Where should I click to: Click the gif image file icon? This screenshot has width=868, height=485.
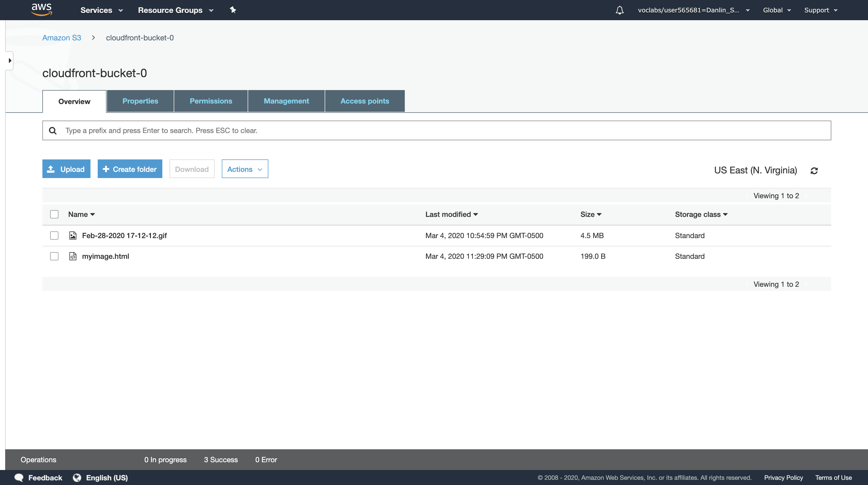pos(73,236)
